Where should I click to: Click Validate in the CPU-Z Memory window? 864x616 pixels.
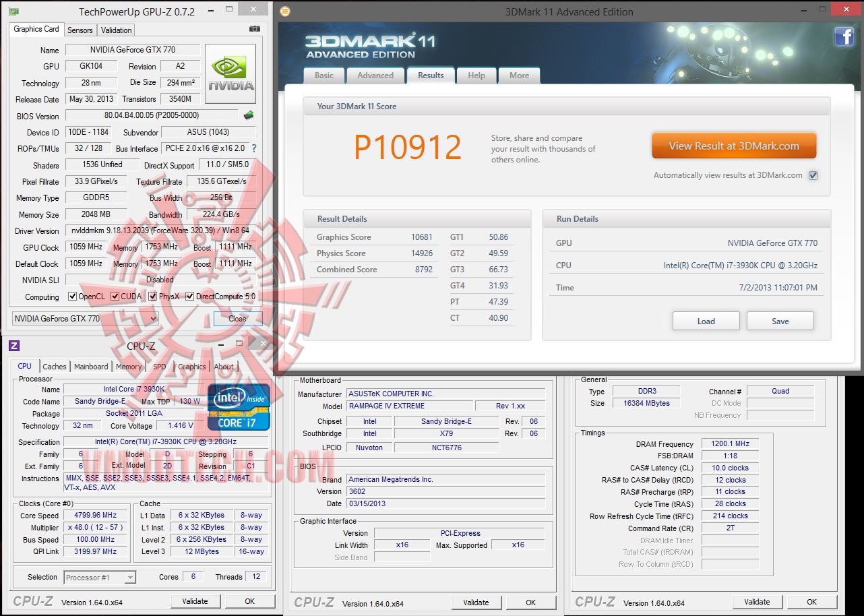(758, 602)
